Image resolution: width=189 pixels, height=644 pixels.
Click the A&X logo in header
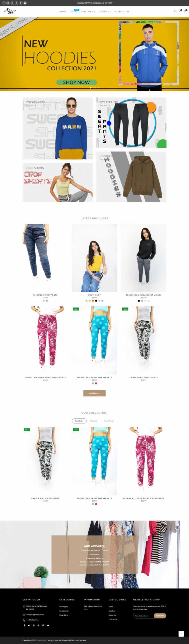10,11
